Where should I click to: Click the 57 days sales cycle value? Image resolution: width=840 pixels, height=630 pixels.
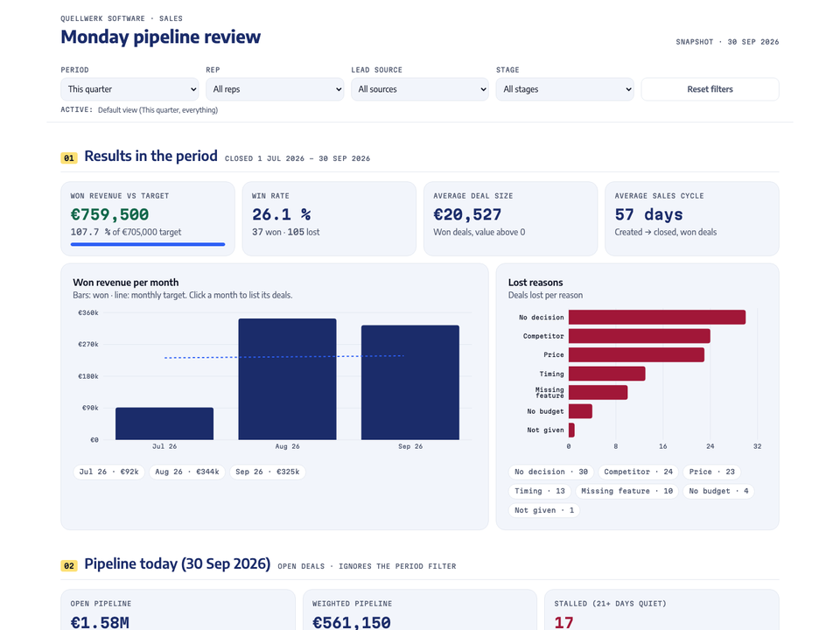(648, 214)
